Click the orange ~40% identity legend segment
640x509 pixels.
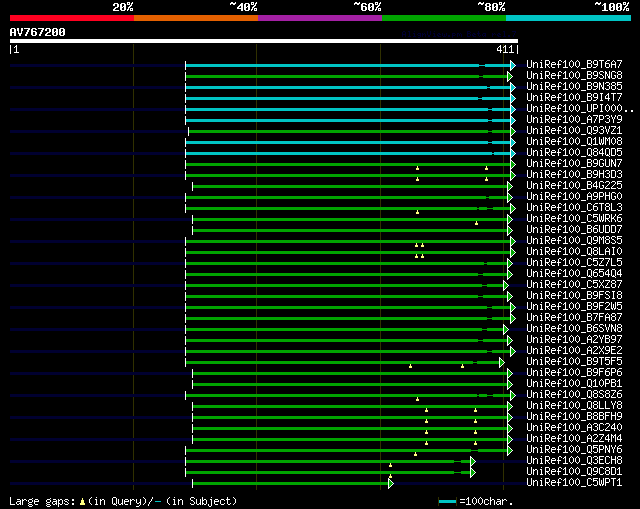point(196,18)
